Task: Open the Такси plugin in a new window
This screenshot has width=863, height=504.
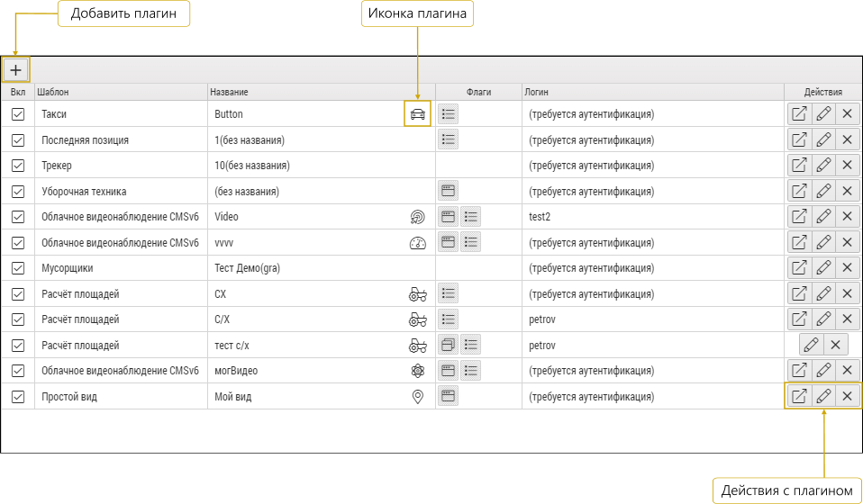Action: (x=799, y=114)
